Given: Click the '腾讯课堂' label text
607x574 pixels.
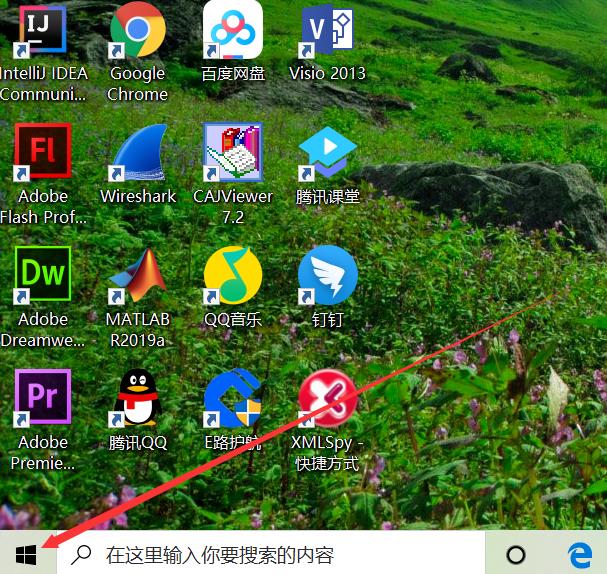Looking at the screenshot, I should pos(328,197).
